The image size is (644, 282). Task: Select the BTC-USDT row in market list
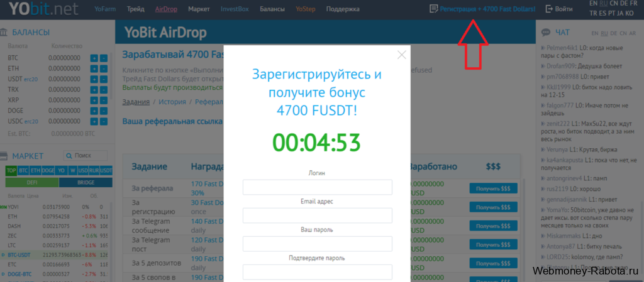pyautogui.click(x=57, y=254)
